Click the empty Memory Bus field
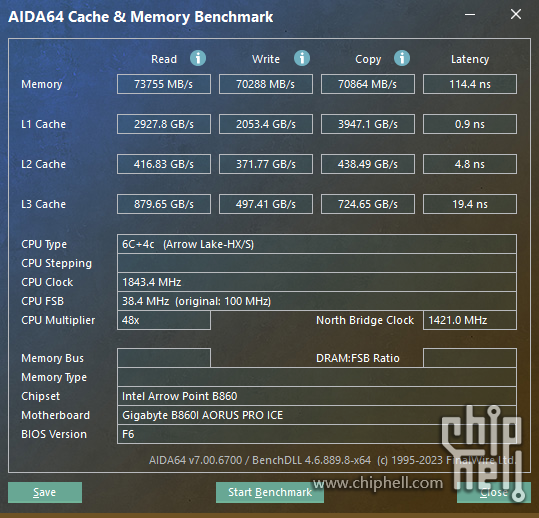539x518 pixels. [x=164, y=358]
